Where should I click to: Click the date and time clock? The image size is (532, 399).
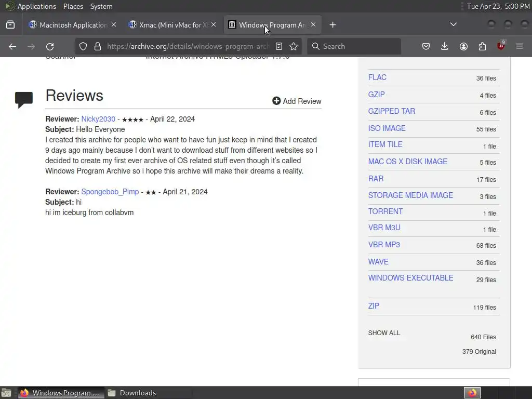point(498,6)
